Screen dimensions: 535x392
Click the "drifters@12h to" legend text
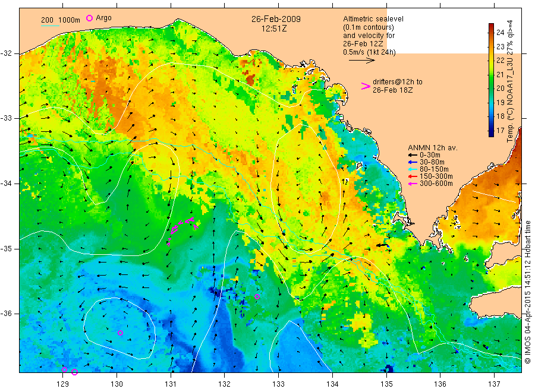397,82
